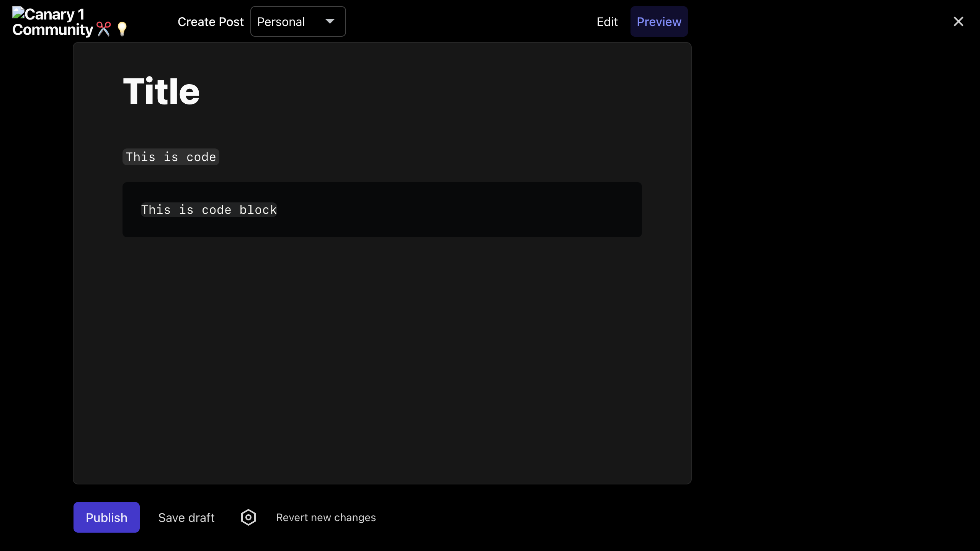The image size is (980, 551).
Task: Click the Title heading
Action: click(161, 91)
